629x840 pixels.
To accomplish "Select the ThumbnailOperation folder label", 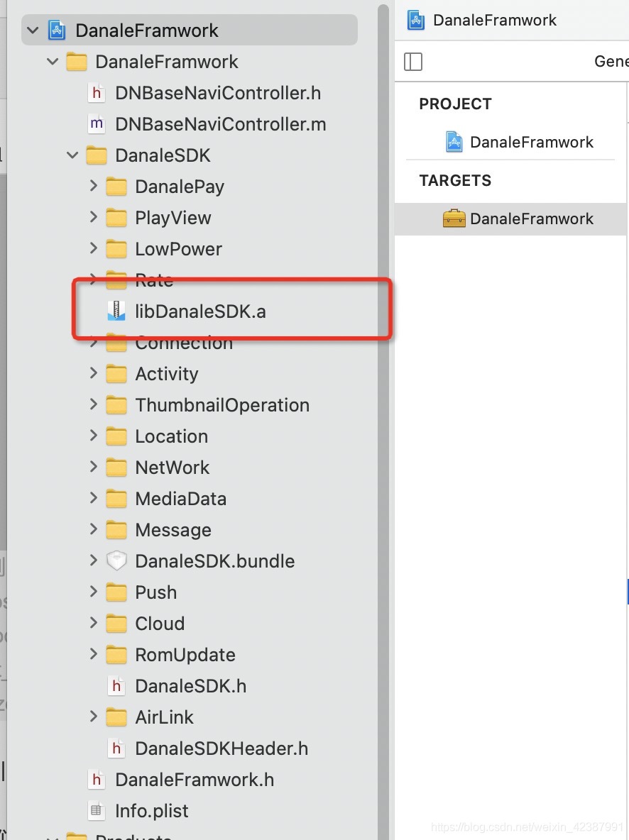I will click(222, 405).
